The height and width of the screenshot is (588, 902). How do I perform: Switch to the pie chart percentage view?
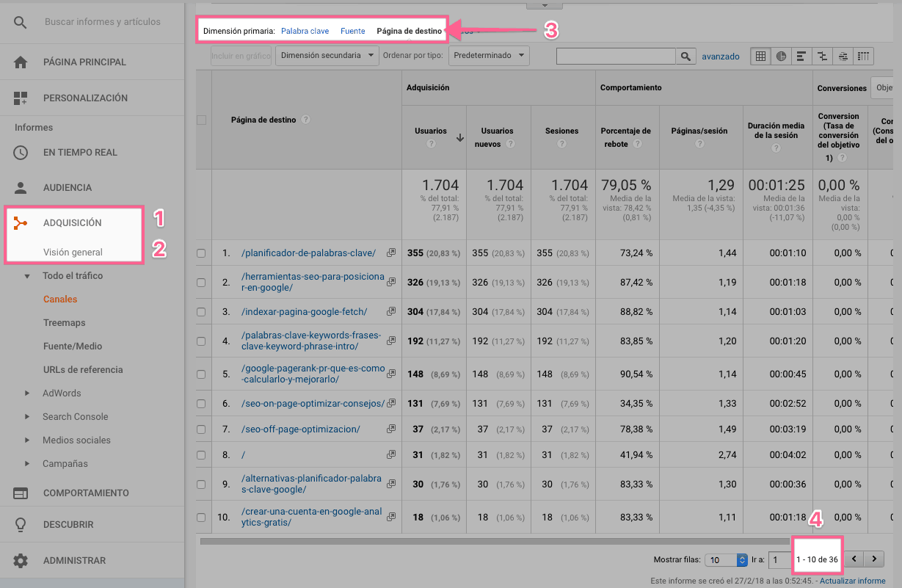coord(782,56)
